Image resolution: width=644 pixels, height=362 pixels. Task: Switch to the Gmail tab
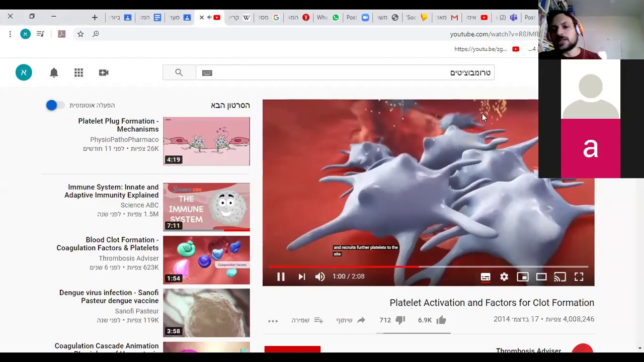447,18
